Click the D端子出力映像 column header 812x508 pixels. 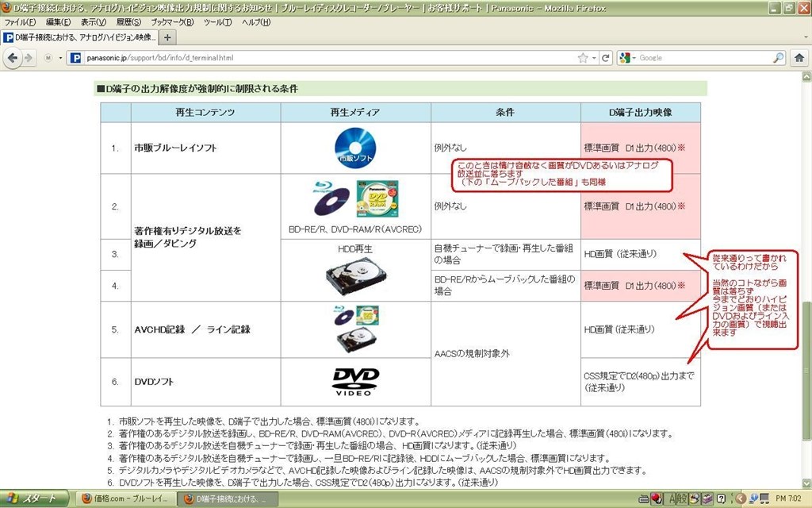pos(641,112)
